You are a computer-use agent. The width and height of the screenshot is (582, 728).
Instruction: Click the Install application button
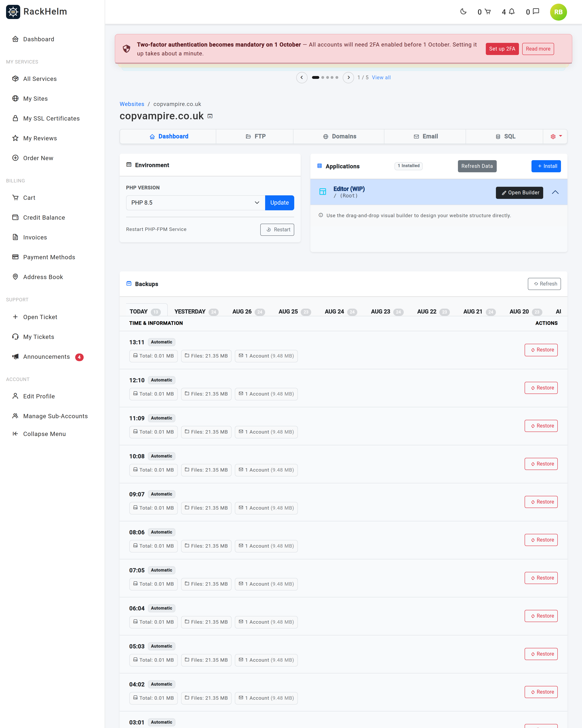click(546, 166)
